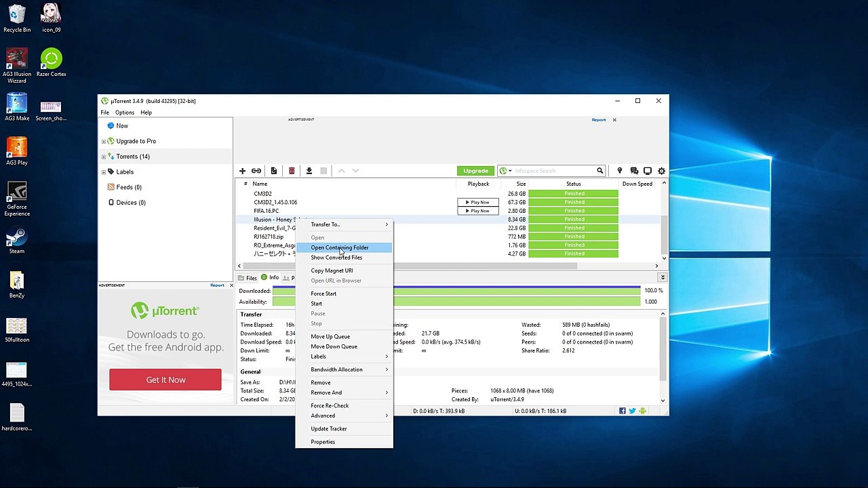
Task: Expand the Labels tree node
Action: [104, 172]
